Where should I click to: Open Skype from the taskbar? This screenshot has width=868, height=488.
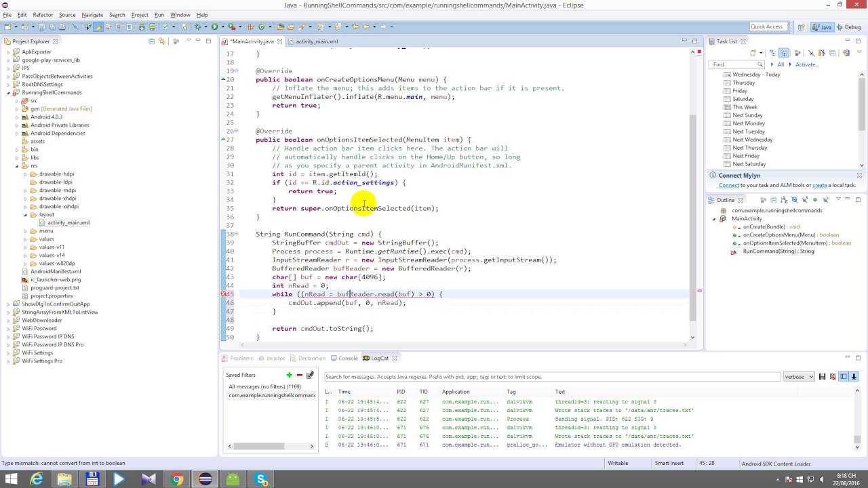click(261, 479)
